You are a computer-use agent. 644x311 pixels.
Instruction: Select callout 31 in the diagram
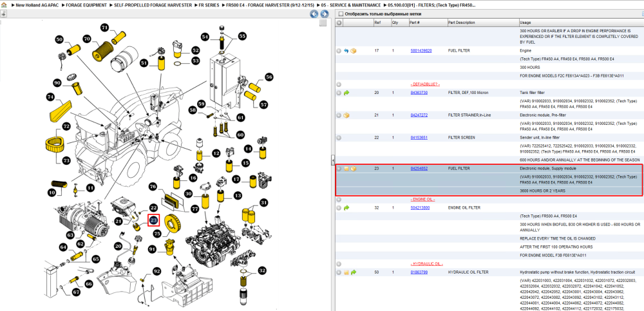(263, 202)
